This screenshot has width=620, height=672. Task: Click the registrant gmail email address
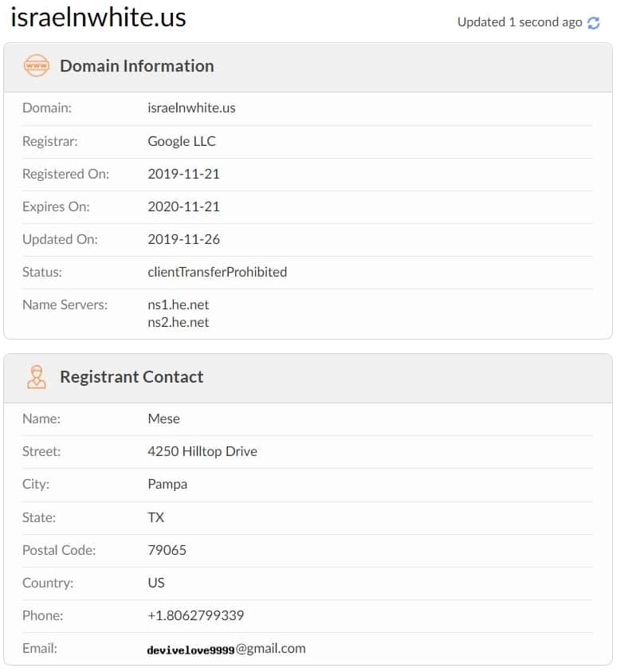(226, 649)
